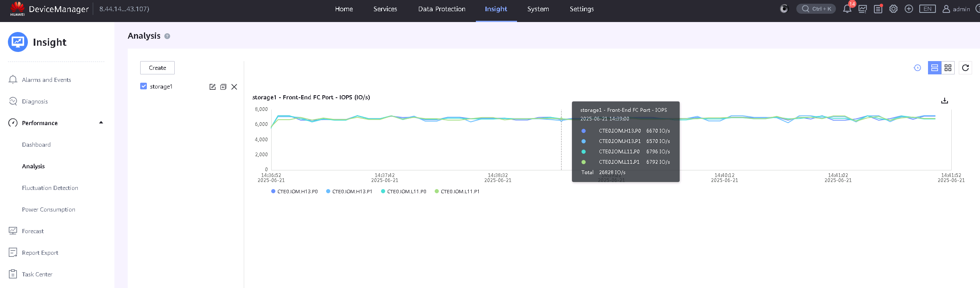Screen dimensions: 980x288
Task: Open Fluctuation Detection
Action: 50,188
